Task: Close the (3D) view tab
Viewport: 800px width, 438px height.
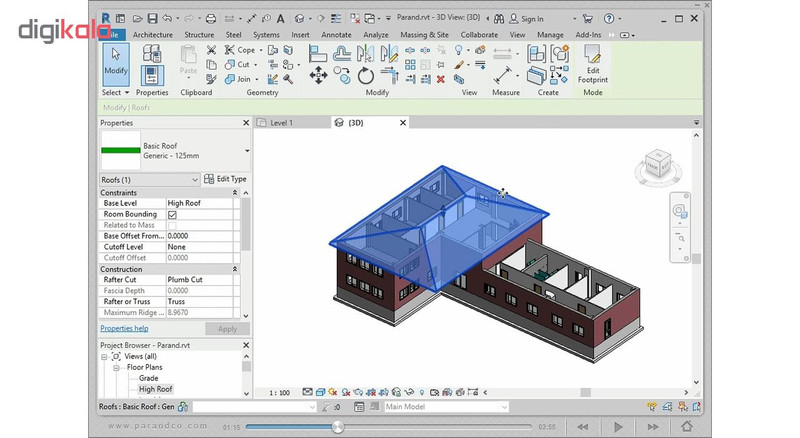Action: click(403, 123)
